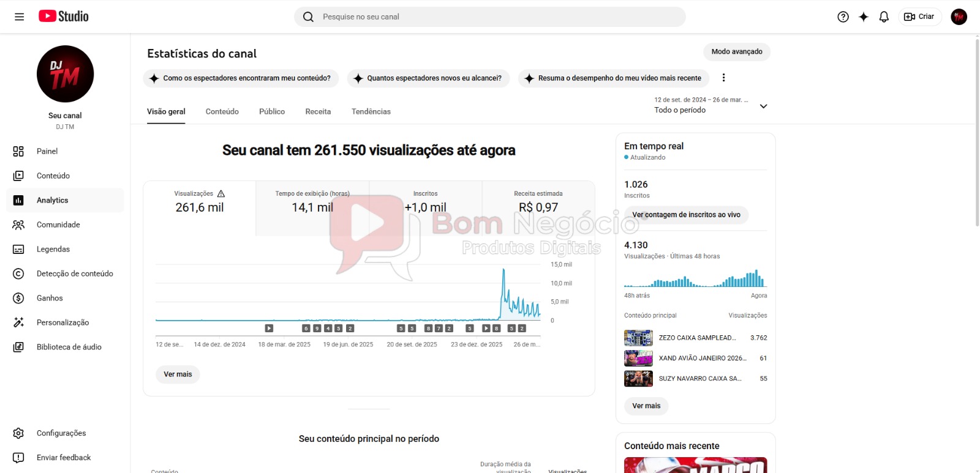Image resolution: width=980 pixels, height=473 pixels.
Task: Click Ver mais below the views chart
Action: click(x=178, y=374)
